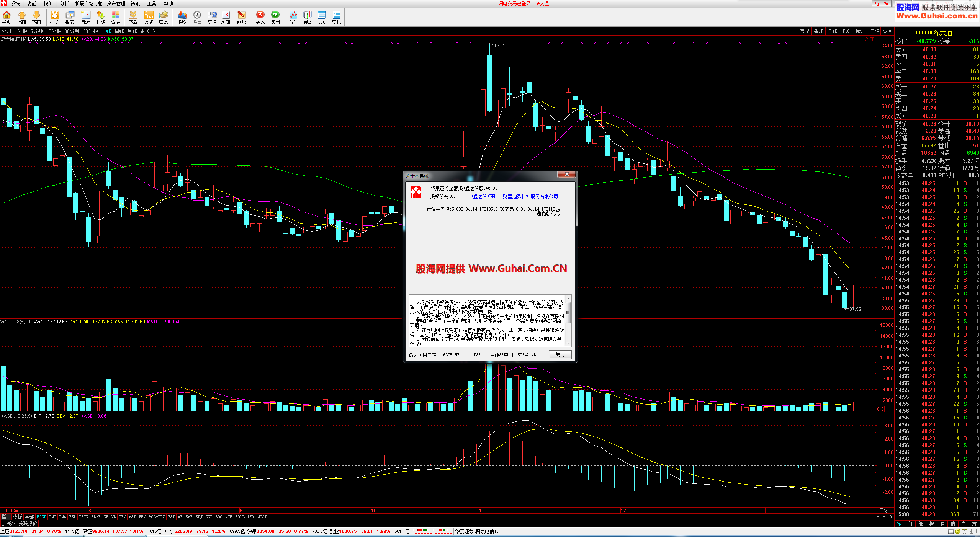
Task: Click the 下载 download data icon
Action: (x=133, y=18)
